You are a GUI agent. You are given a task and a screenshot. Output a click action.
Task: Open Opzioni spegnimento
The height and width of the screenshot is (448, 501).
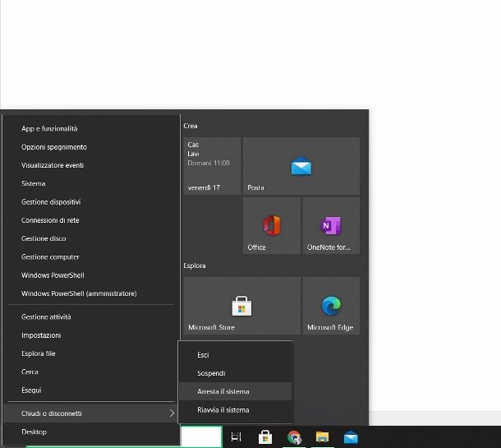pos(91,147)
